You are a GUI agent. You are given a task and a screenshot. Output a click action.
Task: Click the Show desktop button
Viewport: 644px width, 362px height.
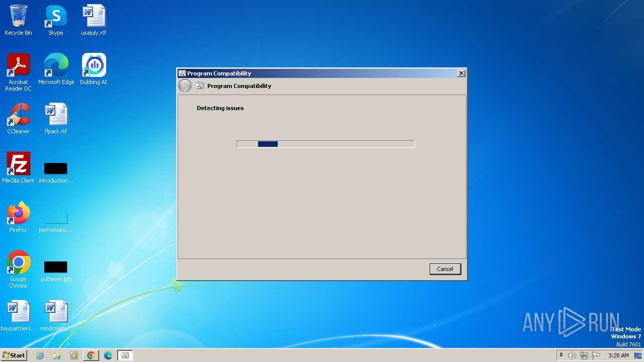[x=638, y=355]
